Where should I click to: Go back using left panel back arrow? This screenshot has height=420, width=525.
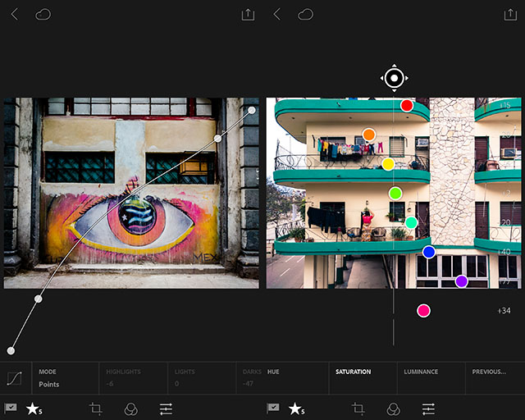coord(15,15)
